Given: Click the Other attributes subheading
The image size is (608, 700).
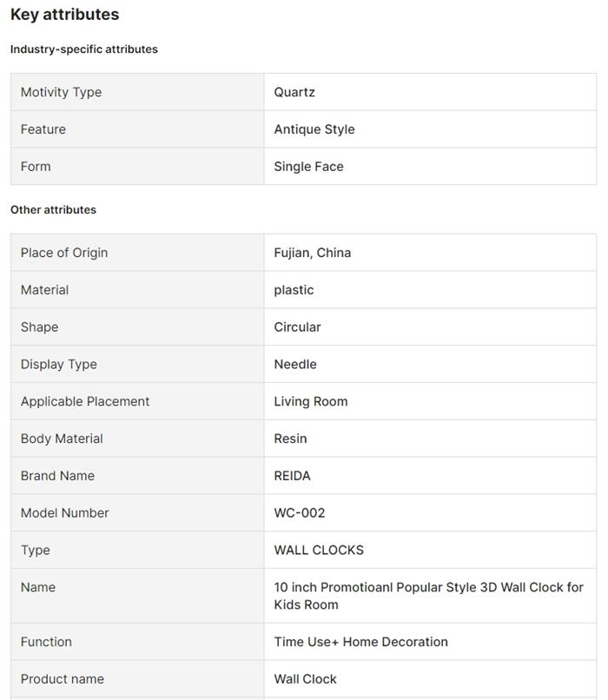Looking at the screenshot, I should (53, 210).
